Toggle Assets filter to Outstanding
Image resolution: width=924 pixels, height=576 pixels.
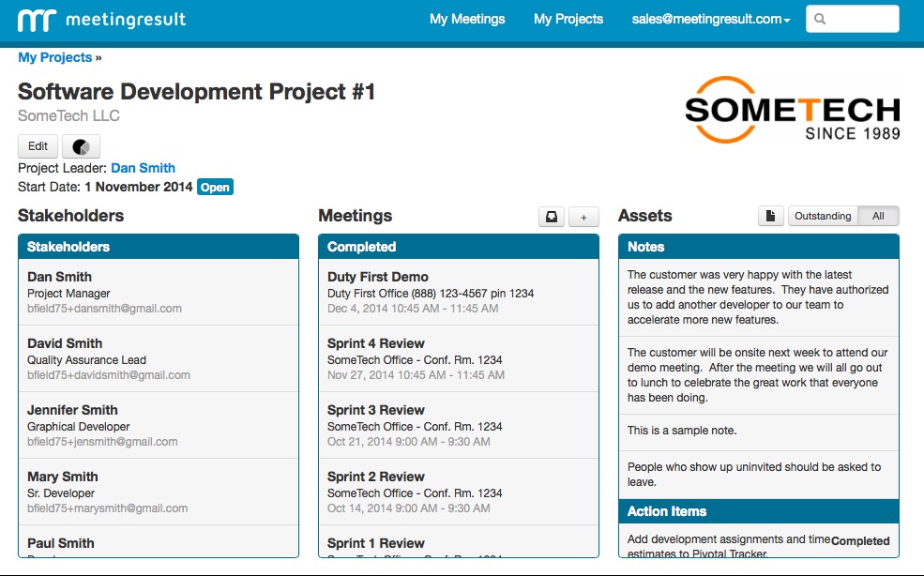coord(823,216)
